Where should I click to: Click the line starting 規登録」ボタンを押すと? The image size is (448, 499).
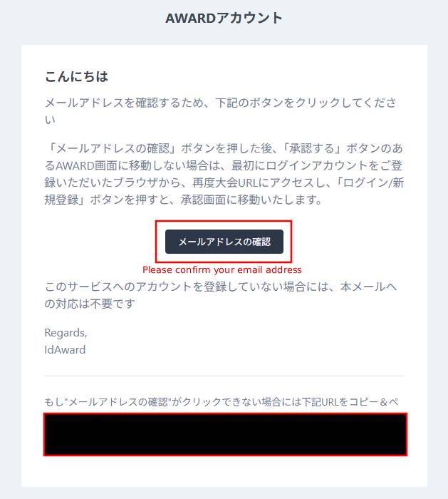coord(184,200)
